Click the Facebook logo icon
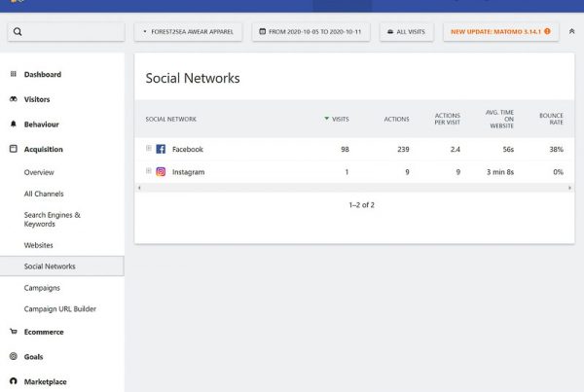584x392 pixels. point(161,150)
